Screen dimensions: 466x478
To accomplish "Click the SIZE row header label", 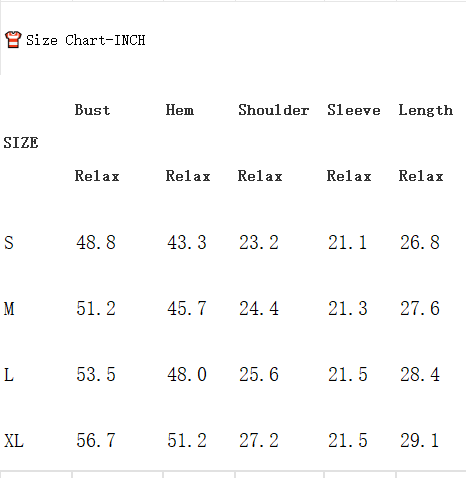I will (21, 143).
